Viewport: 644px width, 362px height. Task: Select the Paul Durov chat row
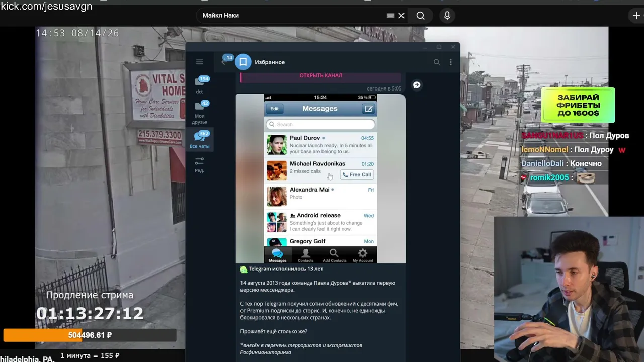[320, 145]
